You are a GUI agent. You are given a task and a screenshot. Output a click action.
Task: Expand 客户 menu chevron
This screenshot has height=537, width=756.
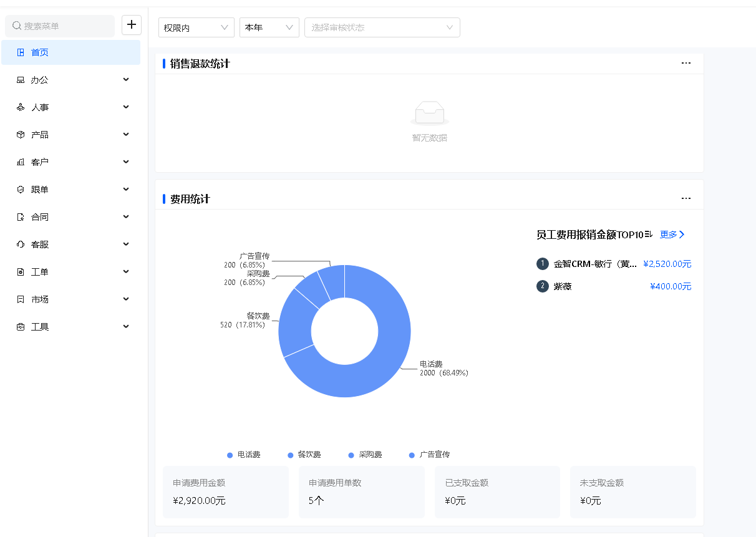(x=126, y=162)
